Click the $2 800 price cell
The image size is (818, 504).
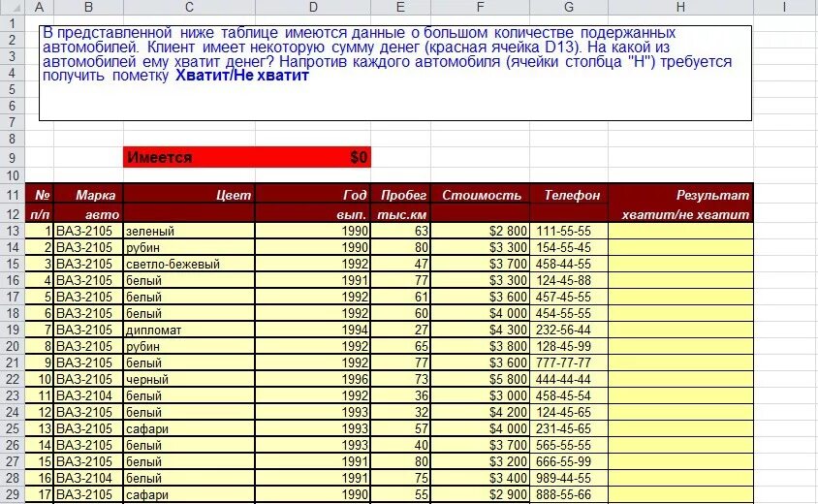click(480, 231)
